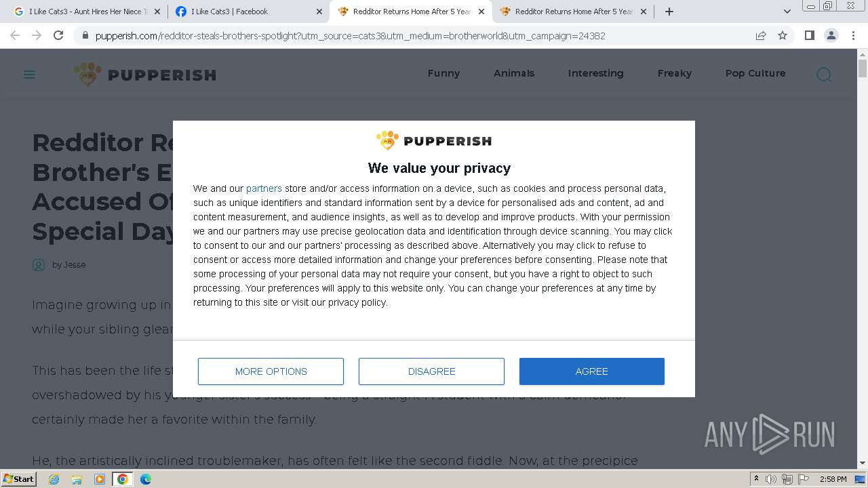Click the address bar URL field
Image resolution: width=868 pixels, height=488 pixels.
click(407, 35)
